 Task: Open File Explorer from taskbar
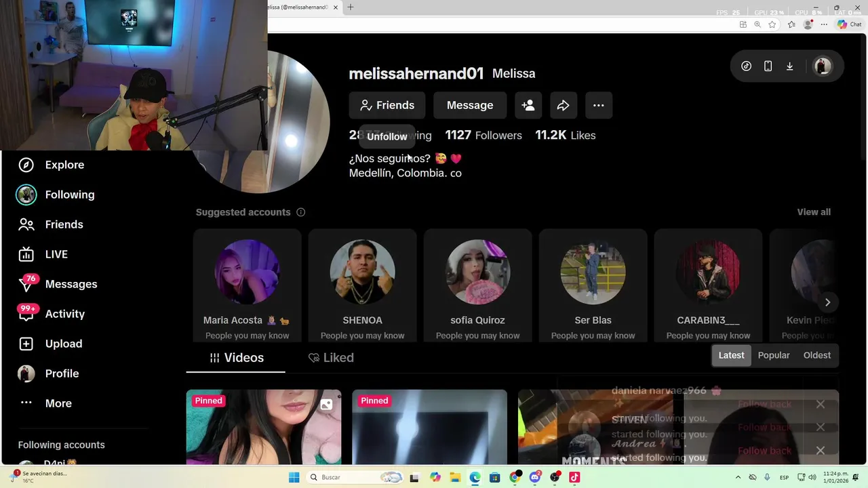[455, 477]
